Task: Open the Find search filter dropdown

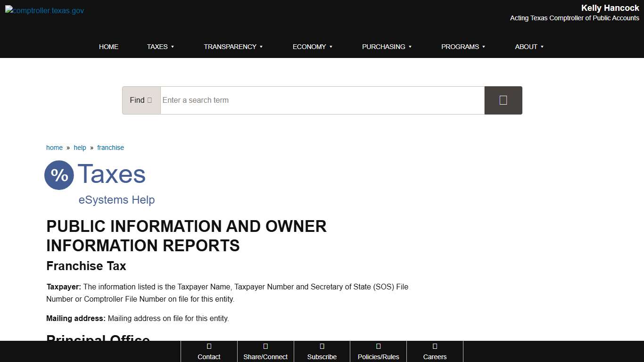Action: pos(141,100)
